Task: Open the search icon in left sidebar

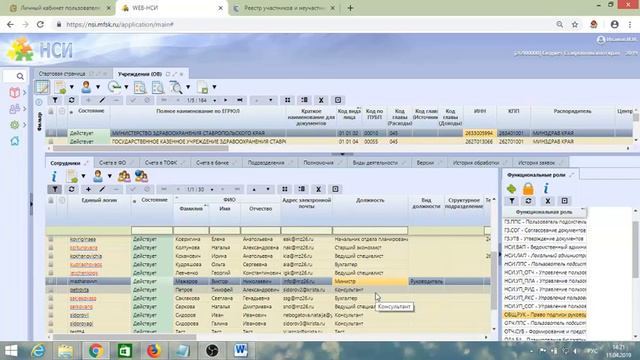Action: (20, 76)
